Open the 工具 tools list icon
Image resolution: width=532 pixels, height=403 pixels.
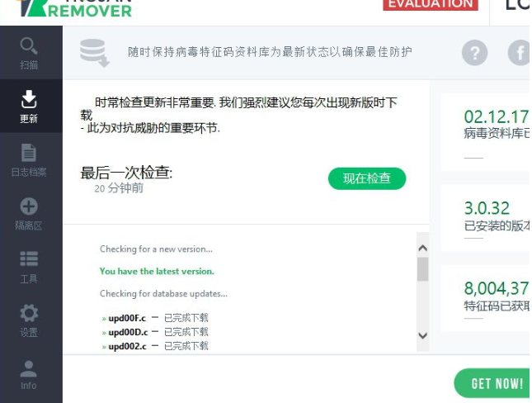pos(29,259)
